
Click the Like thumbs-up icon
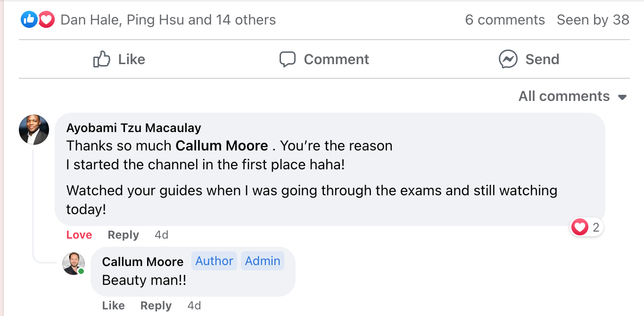click(101, 59)
